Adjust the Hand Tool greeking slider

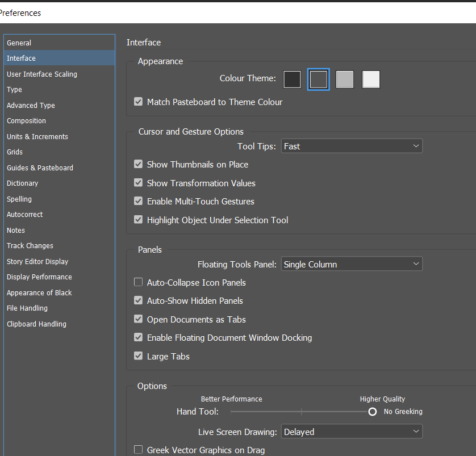[372, 411]
